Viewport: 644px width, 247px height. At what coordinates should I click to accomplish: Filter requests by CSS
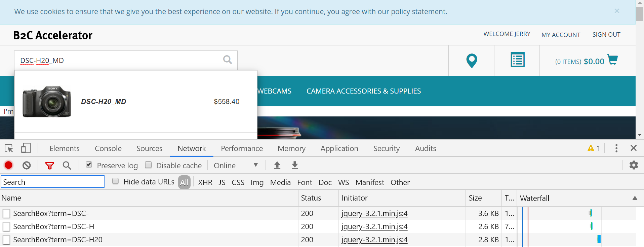[x=238, y=182]
